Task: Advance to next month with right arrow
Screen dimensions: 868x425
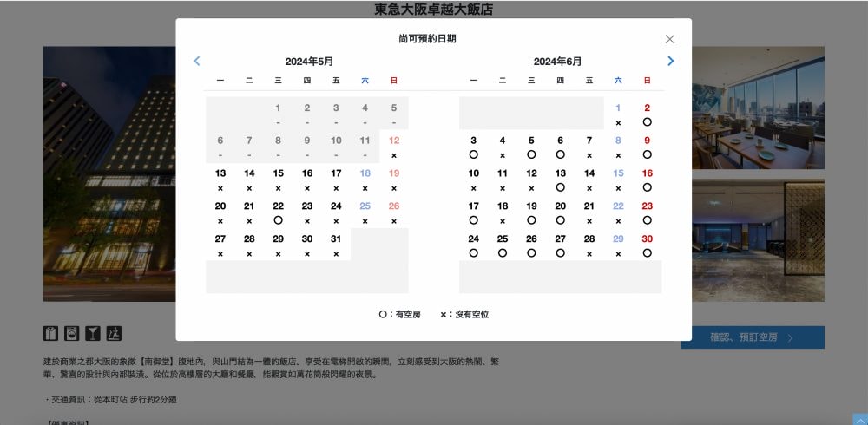Action: click(x=670, y=61)
